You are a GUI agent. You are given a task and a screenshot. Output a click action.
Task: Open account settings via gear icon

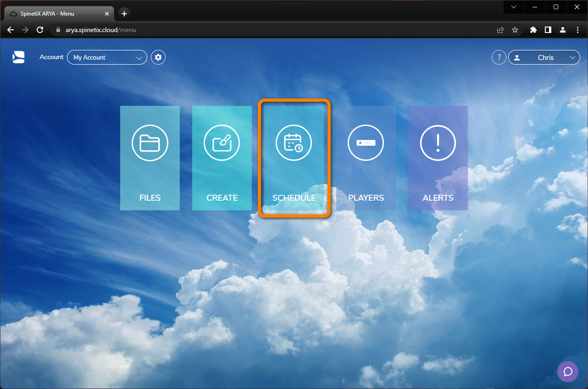tap(158, 57)
